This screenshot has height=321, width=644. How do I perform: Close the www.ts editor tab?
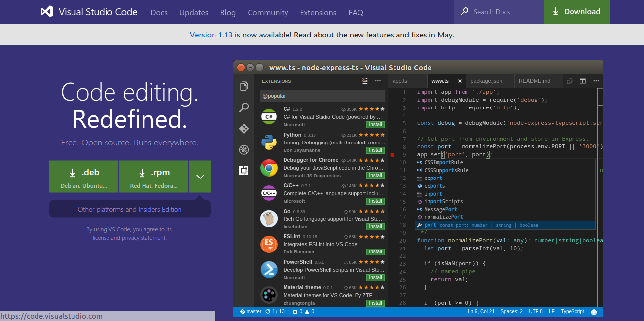[x=460, y=81]
